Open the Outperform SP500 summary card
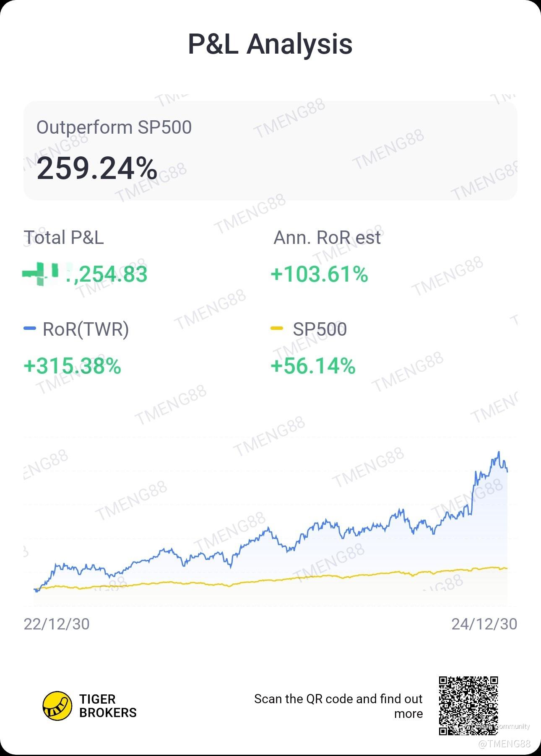The image size is (541, 756). click(x=270, y=150)
